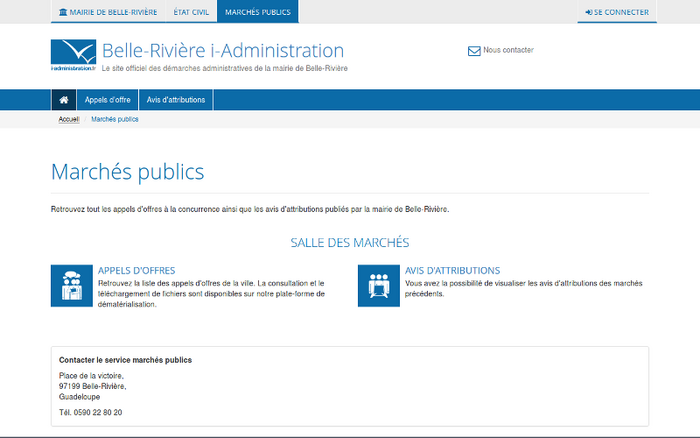Select the Marchés Publics top tab
Viewport: 700px width, 438px height.
click(x=257, y=12)
